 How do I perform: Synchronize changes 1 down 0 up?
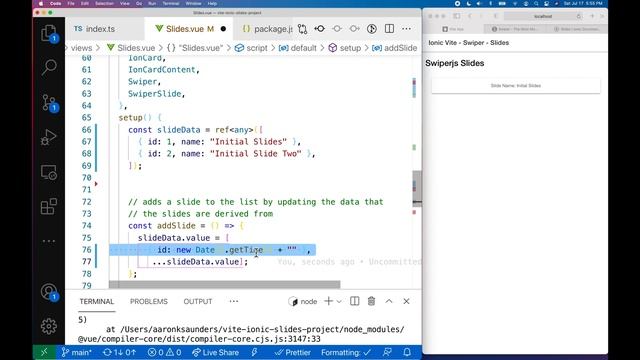120,352
